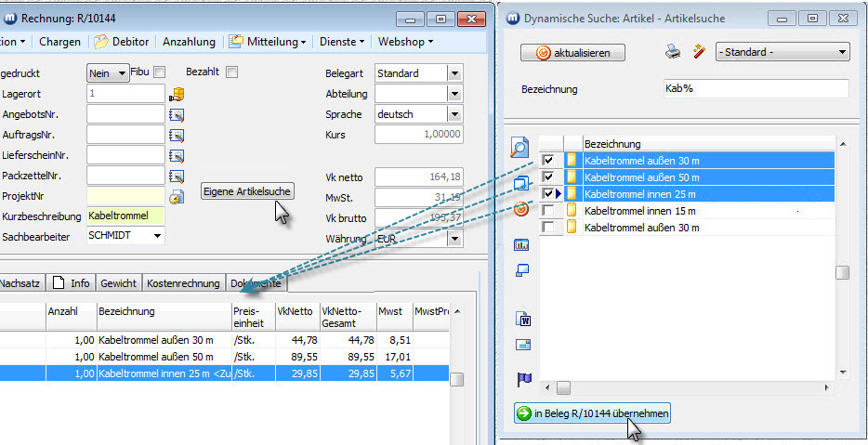Open the Mitteilung menu
868x445 pixels.
268,42
